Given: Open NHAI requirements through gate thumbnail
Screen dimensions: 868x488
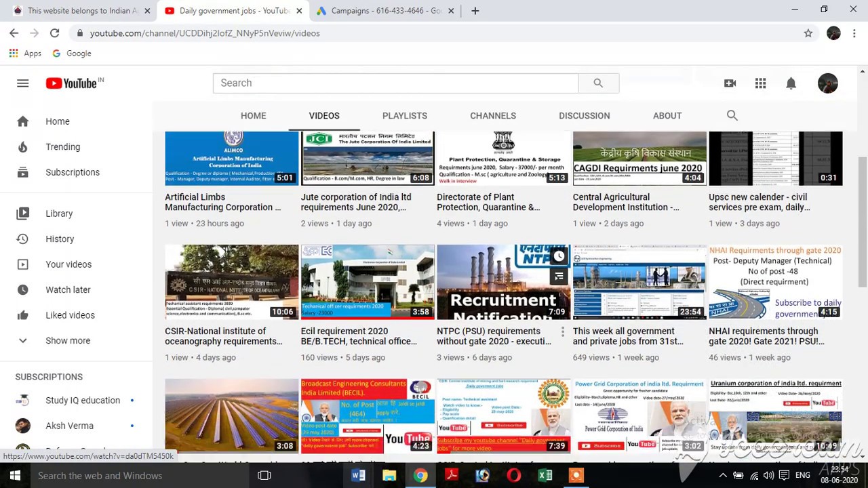Looking at the screenshot, I should coord(776,282).
